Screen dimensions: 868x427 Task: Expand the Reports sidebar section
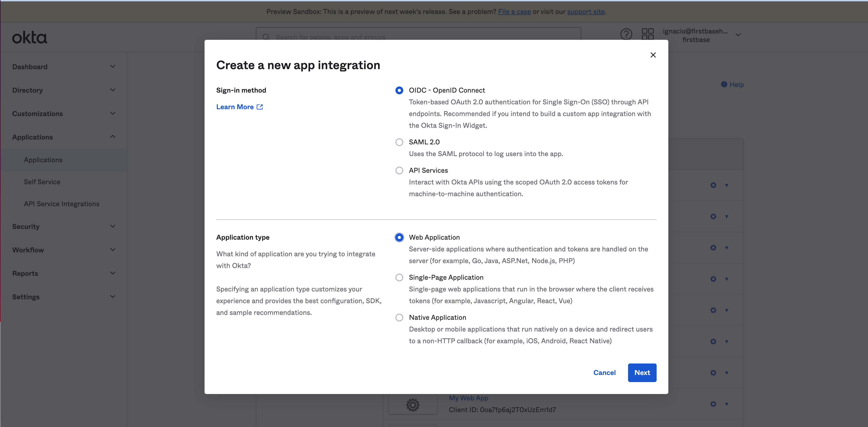point(64,274)
